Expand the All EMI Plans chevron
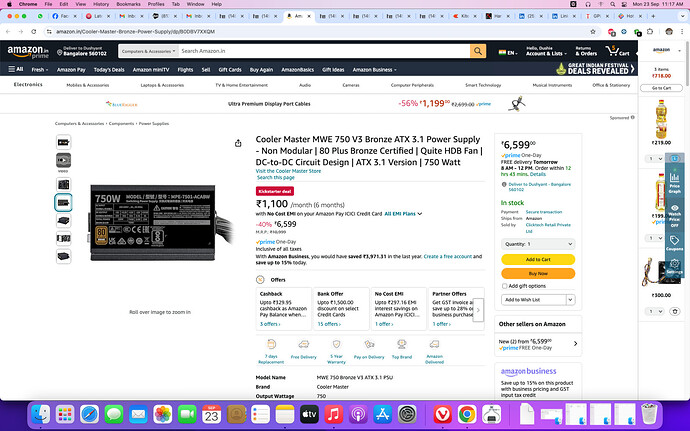Screen dimensions: 690x431 pyautogui.click(x=420, y=214)
